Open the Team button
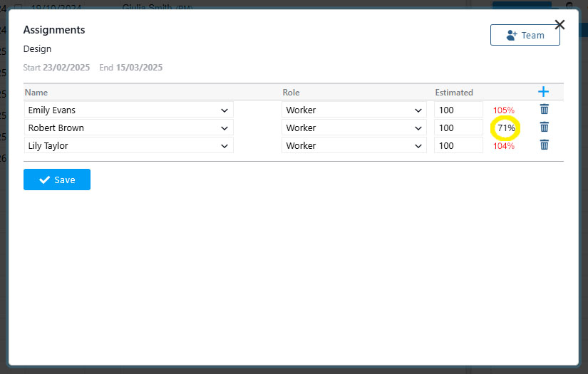This screenshot has height=374, width=588. click(525, 35)
